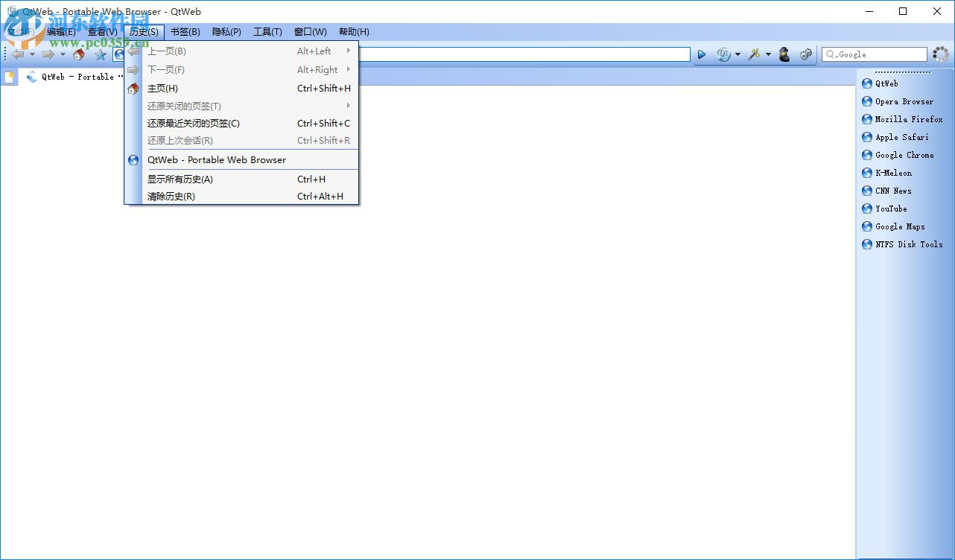Click the loading spinner icon at top right

(x=942, y=54)
